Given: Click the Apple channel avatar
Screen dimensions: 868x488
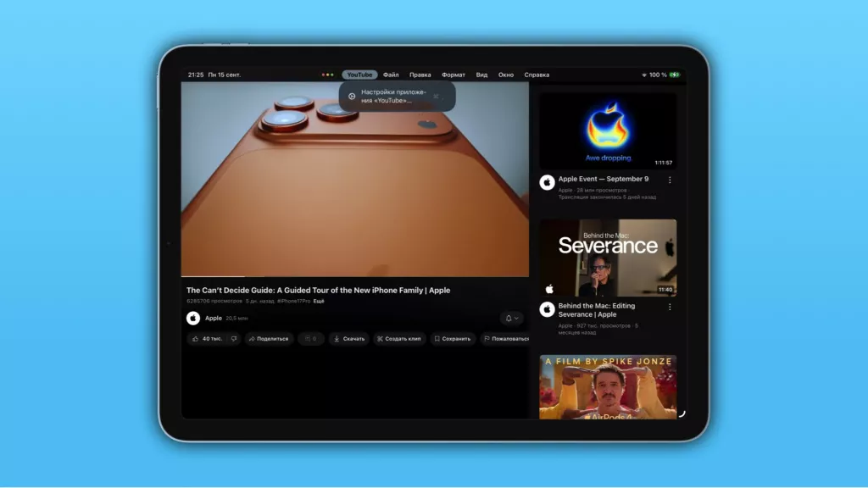Looking at the screenshot, I should point(193,319).
